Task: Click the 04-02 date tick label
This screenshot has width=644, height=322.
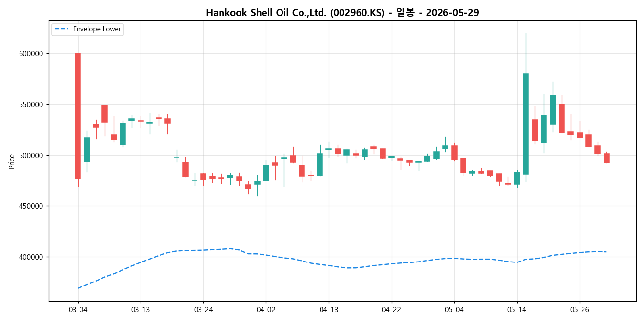Action: [x=266, y=309]
